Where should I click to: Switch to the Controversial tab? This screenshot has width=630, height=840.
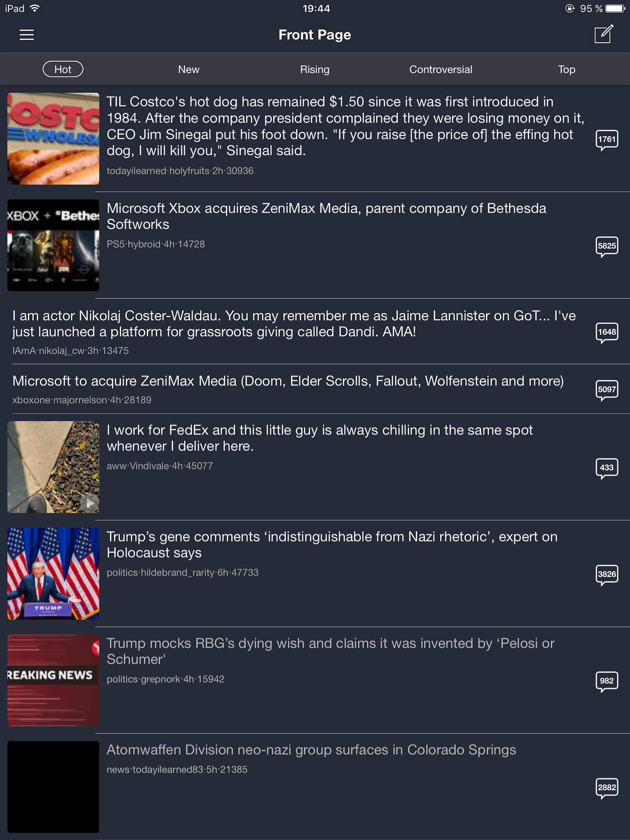point(441,69)
